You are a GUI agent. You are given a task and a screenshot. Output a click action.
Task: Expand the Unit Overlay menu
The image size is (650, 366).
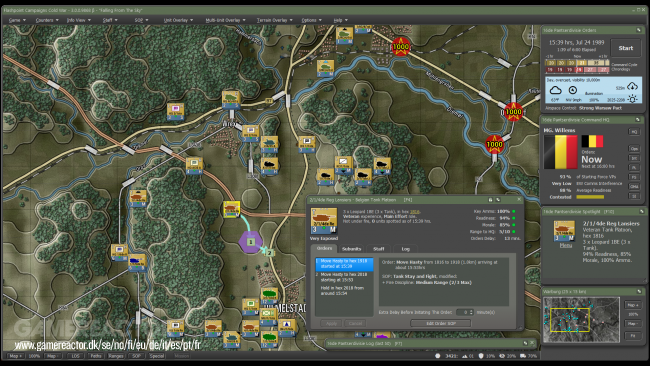(x=178, y=20)
